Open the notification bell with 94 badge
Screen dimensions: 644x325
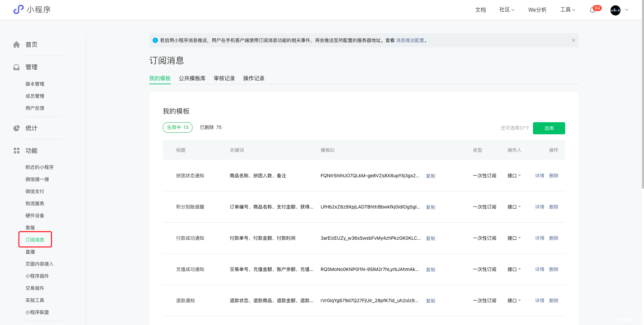click(593, 10)
